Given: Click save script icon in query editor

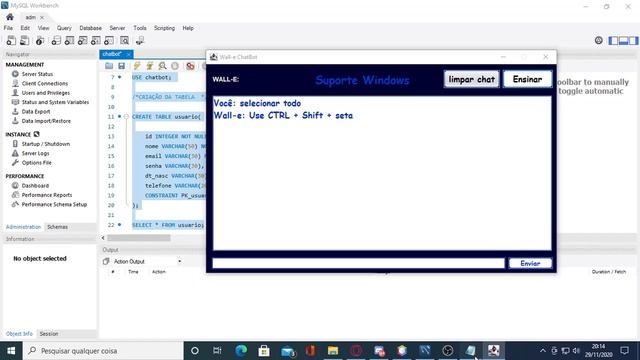Looking at the screenshot, I should [121, 66].
